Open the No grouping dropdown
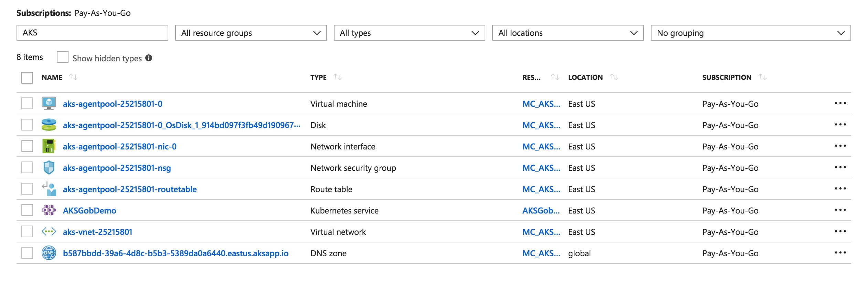This screenshot has height=281, width=868. [750, 33]
